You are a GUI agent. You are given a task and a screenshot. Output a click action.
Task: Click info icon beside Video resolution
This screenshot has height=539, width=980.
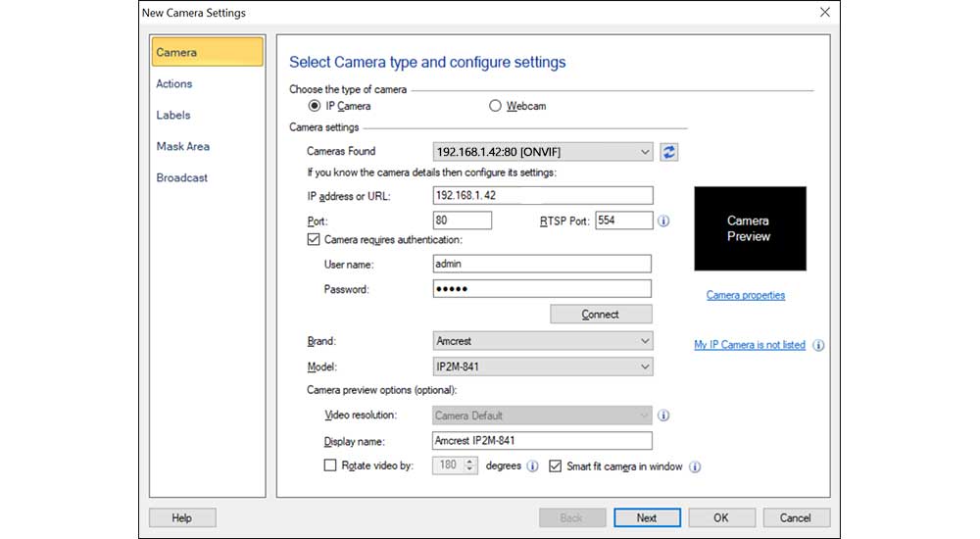tap(663, 416)
